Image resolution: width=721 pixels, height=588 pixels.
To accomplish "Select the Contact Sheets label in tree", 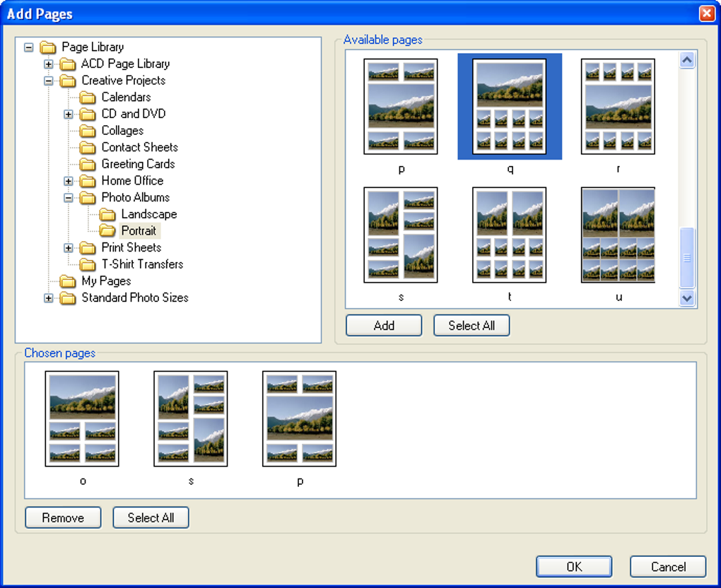I will tap(140, 147).
